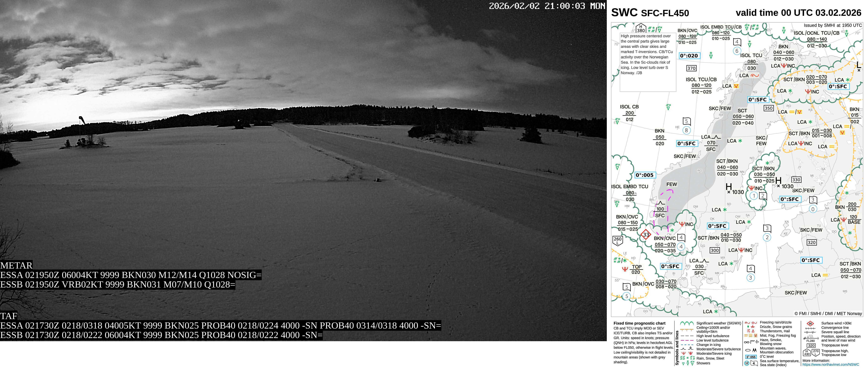Click the circled 12 sea temperature legend icon
Image resolution: width=868 pixels, height=369 pixels.
click(747, 363)
